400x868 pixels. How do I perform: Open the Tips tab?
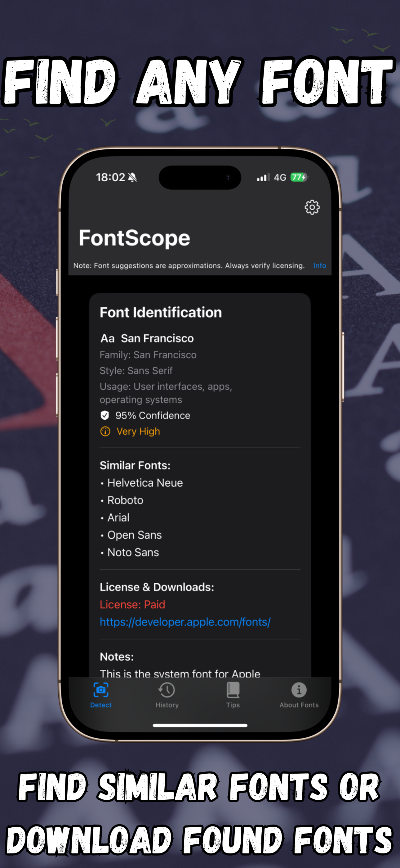[233, 695]
